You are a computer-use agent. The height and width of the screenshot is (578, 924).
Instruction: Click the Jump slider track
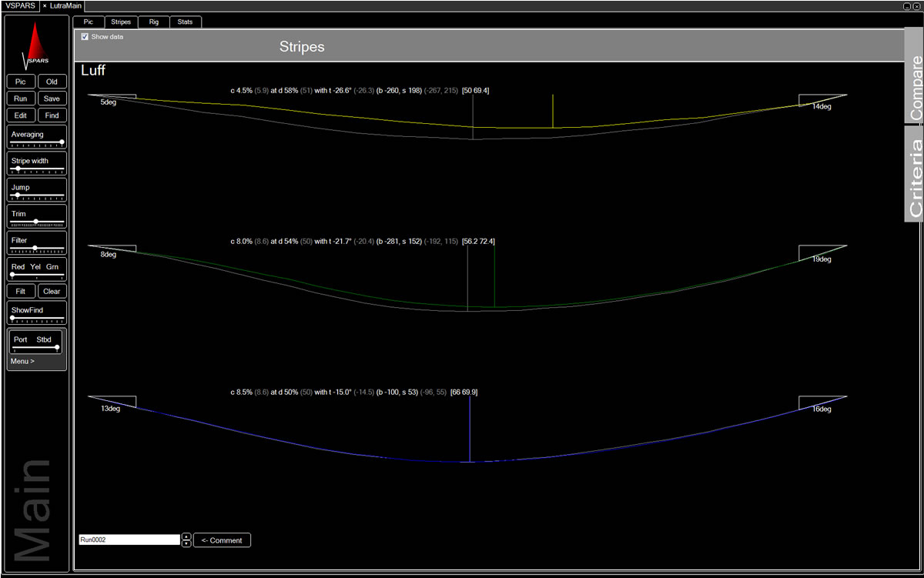pyautogui.click(x=36, y=195)
